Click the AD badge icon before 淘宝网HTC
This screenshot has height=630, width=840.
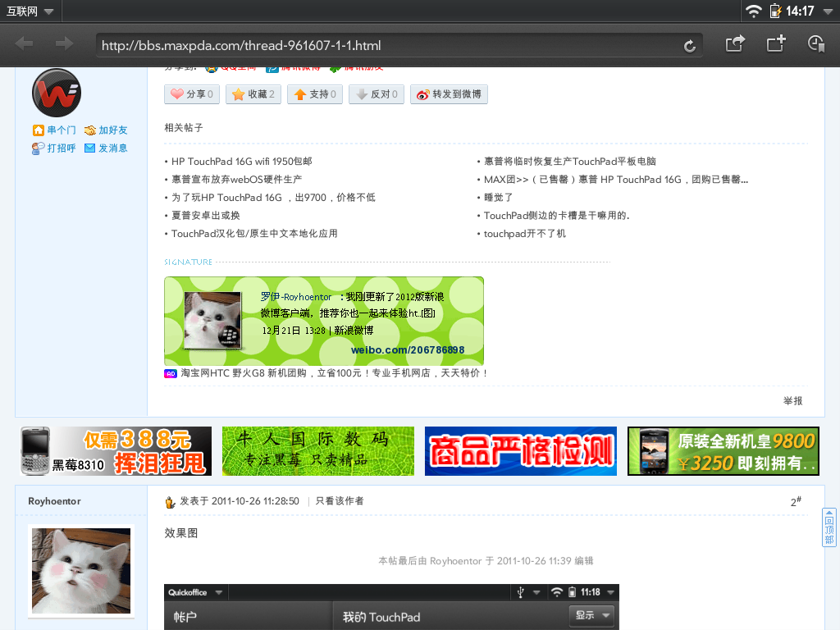tap(171, 374)
